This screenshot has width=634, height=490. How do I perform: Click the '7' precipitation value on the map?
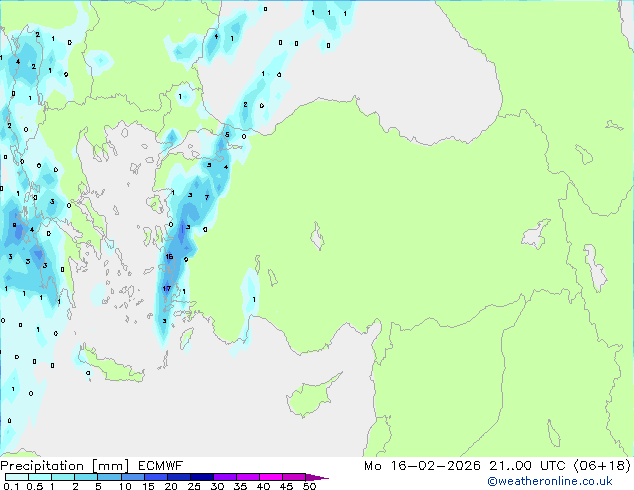pyautogui.click(x=207, y=197)
